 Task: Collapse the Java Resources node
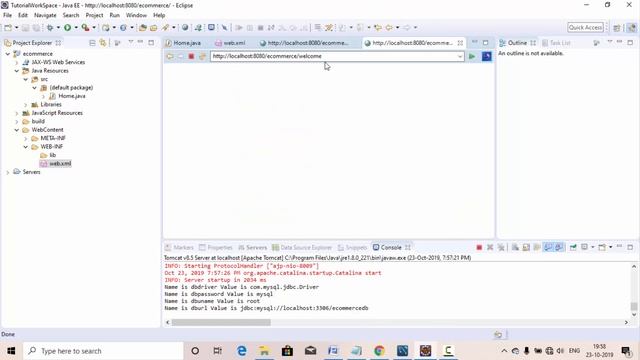tap(17, 71)
